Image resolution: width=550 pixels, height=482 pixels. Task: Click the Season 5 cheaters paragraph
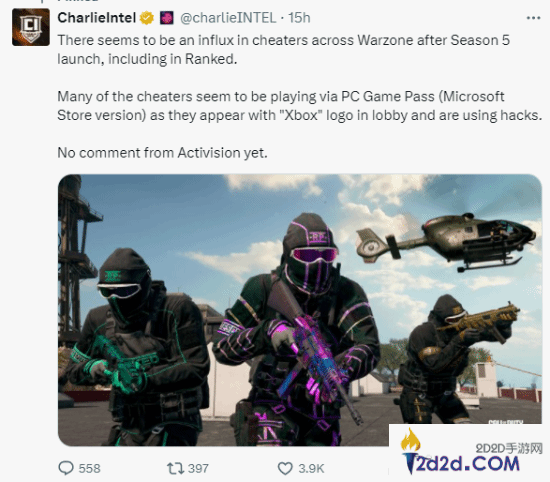click(x=283, y=49)
